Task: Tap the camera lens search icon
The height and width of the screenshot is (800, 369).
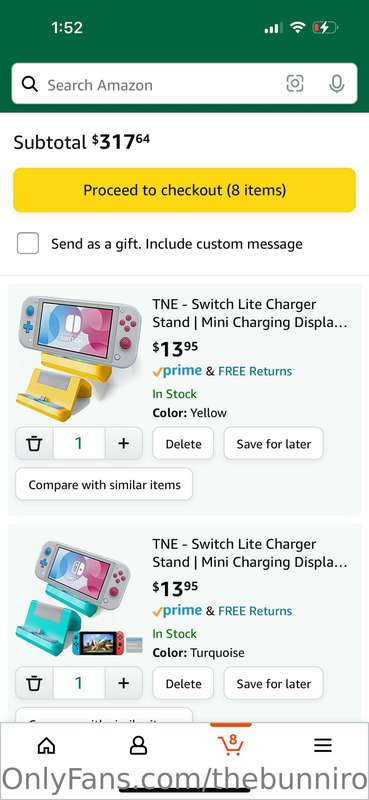Action: [294, 84]
